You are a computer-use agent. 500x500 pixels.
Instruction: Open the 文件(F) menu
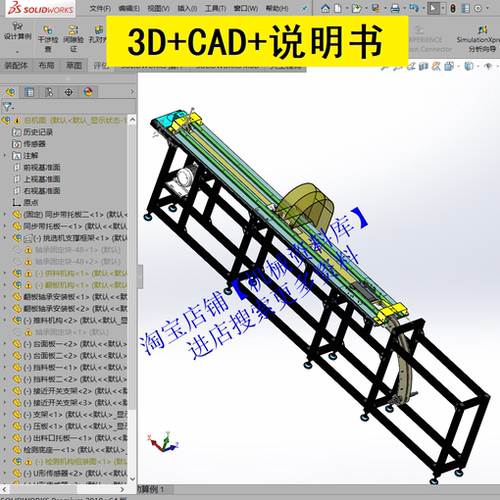100,8
